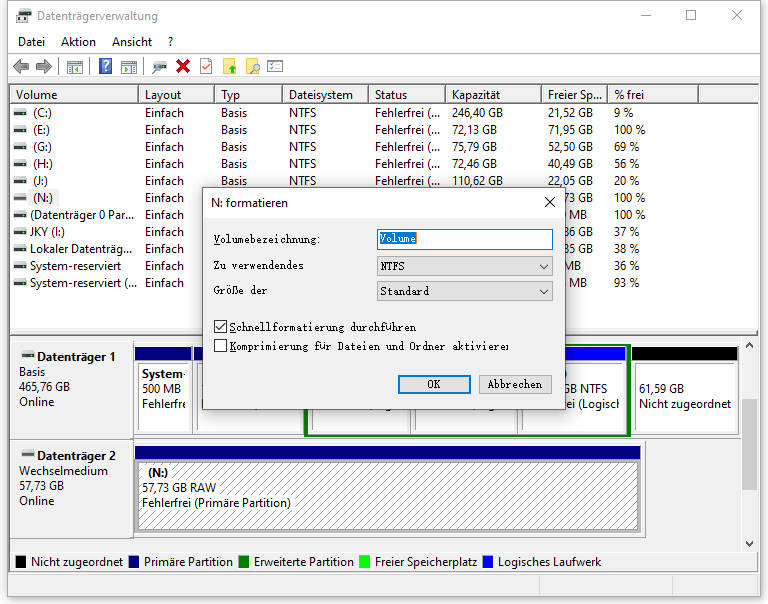Click drive icon of volume (H:)

point(20,164)
